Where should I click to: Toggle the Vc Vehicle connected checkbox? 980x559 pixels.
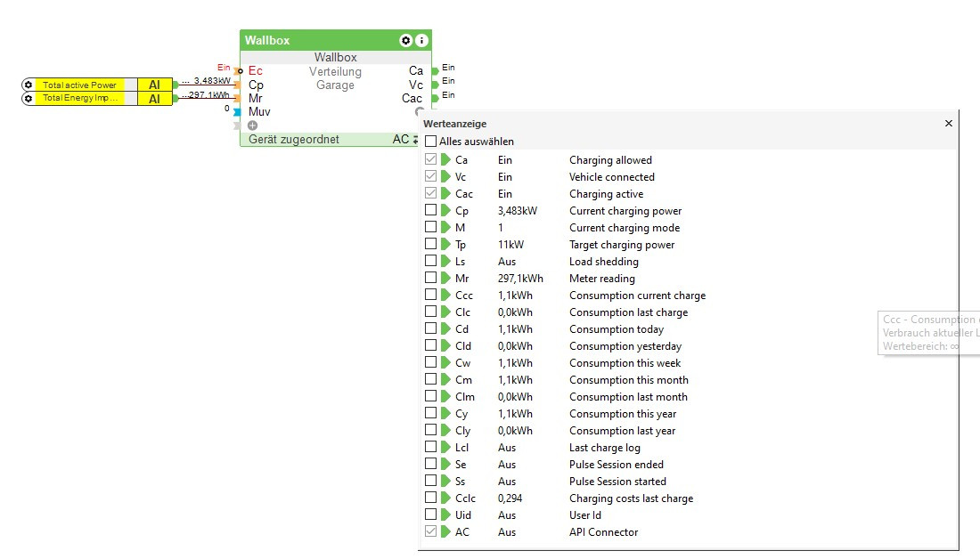click(430, 176)
